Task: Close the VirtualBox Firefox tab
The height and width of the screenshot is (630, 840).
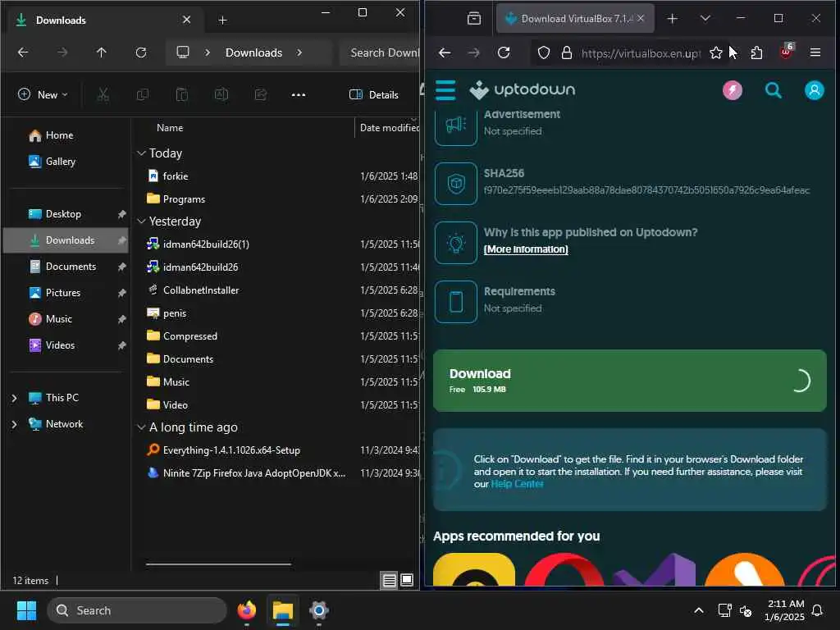Action: pos(641,18)
